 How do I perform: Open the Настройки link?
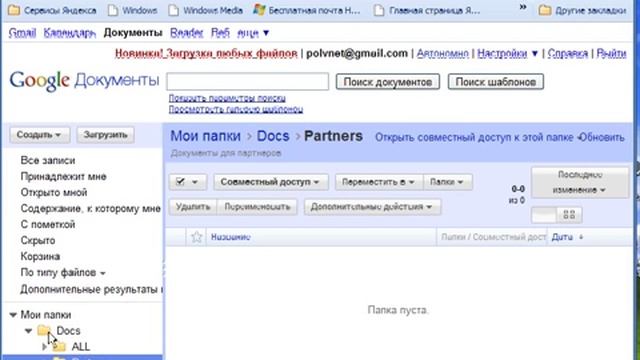point(502,53)
